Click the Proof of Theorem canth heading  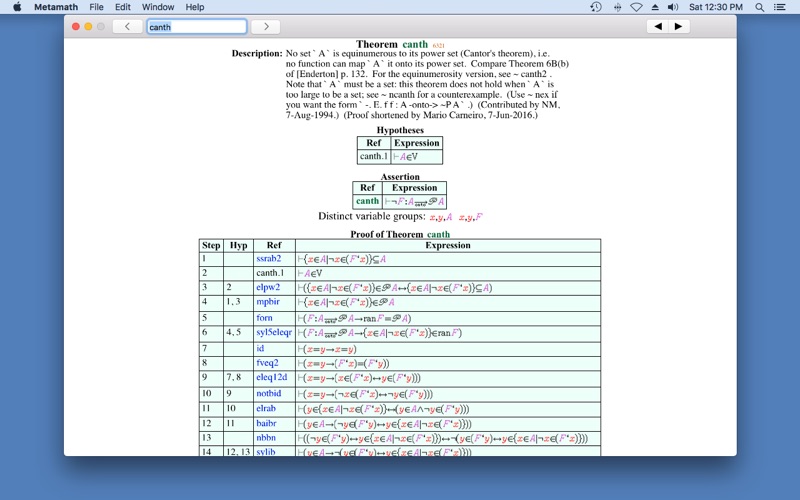tap(400, 234)
